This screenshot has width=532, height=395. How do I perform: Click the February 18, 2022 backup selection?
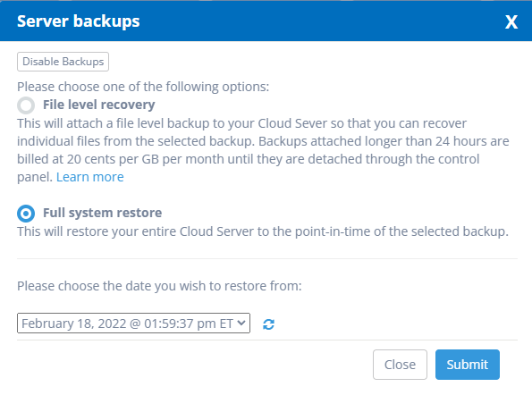click(x=127, y=324)
